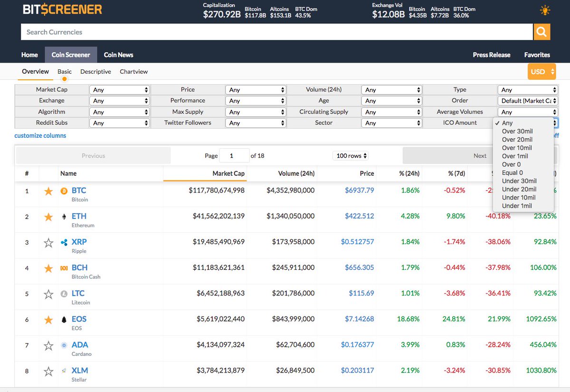Screen dimensions: 570x392
Task: Add XRP to favorites with star
Action: [48, 242]
